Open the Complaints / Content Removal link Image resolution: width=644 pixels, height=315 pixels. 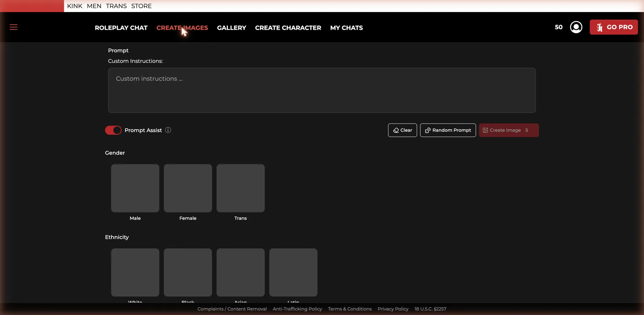tap(232, 309)
